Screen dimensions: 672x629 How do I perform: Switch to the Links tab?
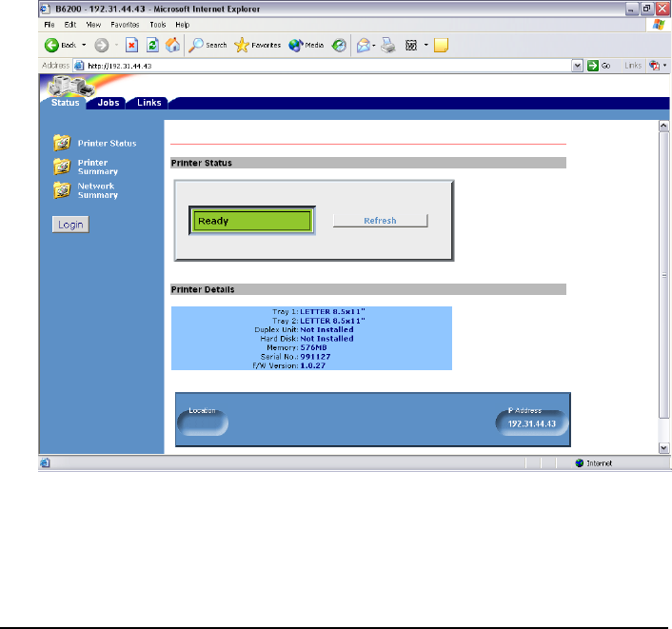click(x=148, y=102)
